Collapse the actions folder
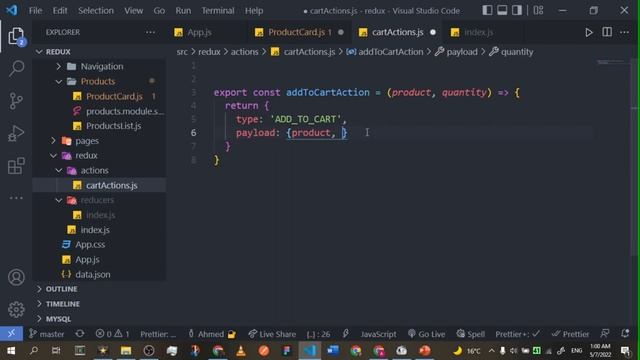This screenshot has width=640, height=360. [x=94, y=170]
